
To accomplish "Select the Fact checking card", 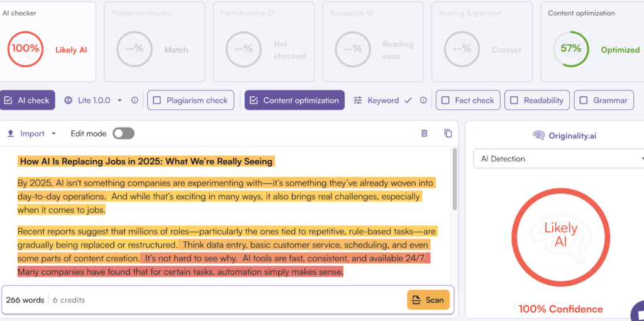I will tap(264, 42).
